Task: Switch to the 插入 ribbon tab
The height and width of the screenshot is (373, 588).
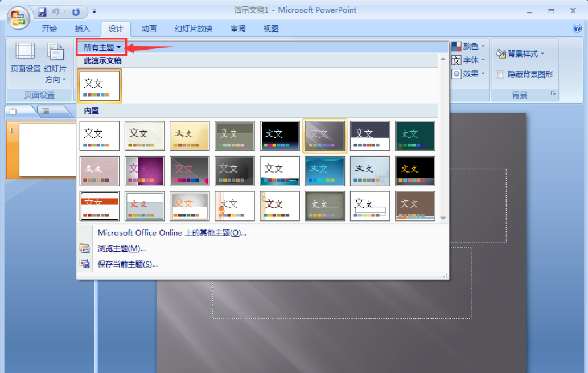Action: point(82,28)
